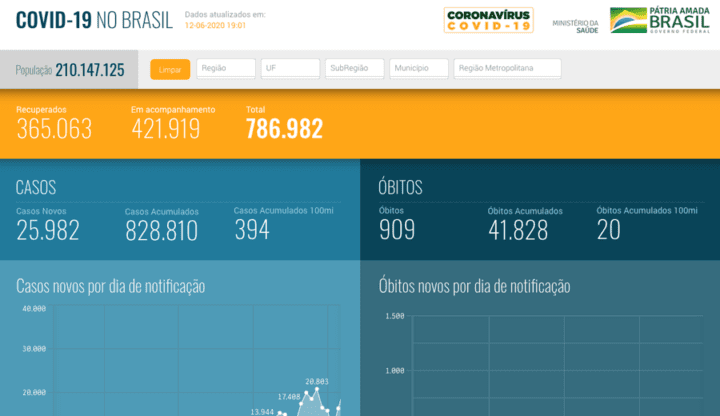Open the Região Metropolitana filter dropdown
Screen dimensions: 720x416
pos(507,68)
